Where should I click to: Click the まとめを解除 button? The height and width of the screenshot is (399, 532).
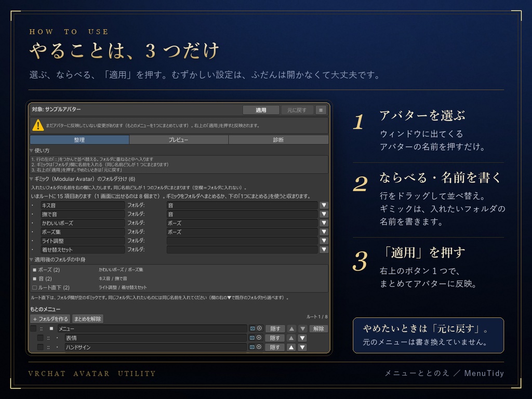pos(87,319)
